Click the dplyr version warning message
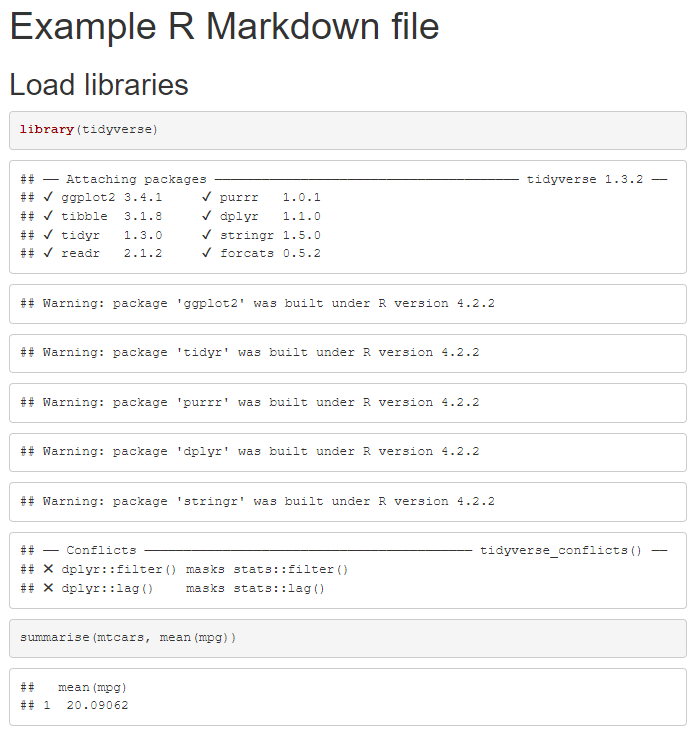 (x=260, y=451)
